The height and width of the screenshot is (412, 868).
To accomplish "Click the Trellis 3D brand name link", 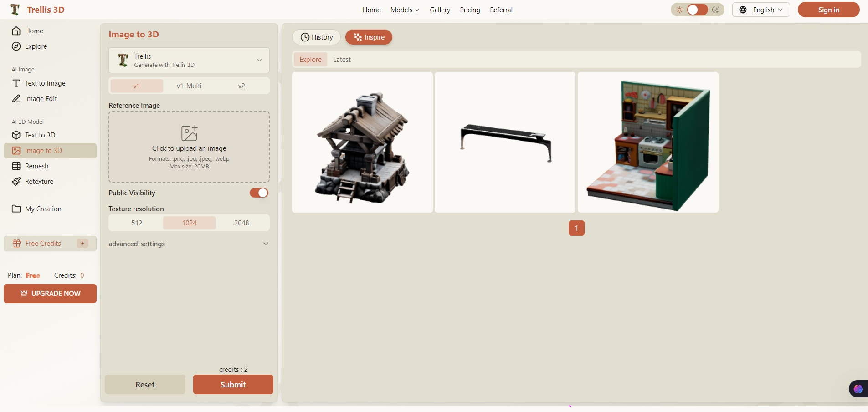I will (46, 10).
